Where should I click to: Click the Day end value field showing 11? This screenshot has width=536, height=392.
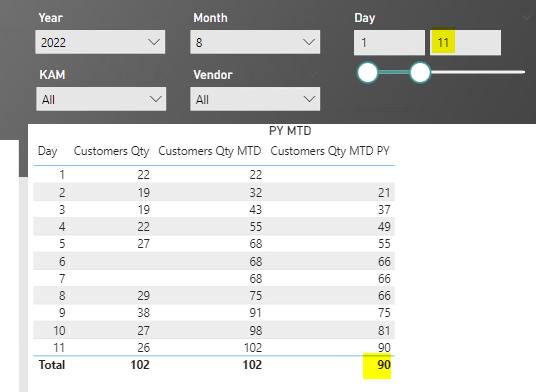click(466, 42)
